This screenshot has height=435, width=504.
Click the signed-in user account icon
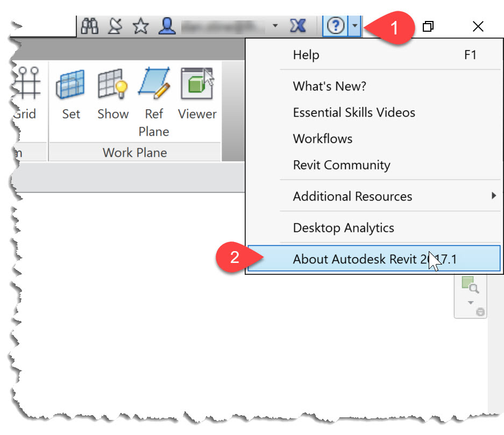pos(167,25)
